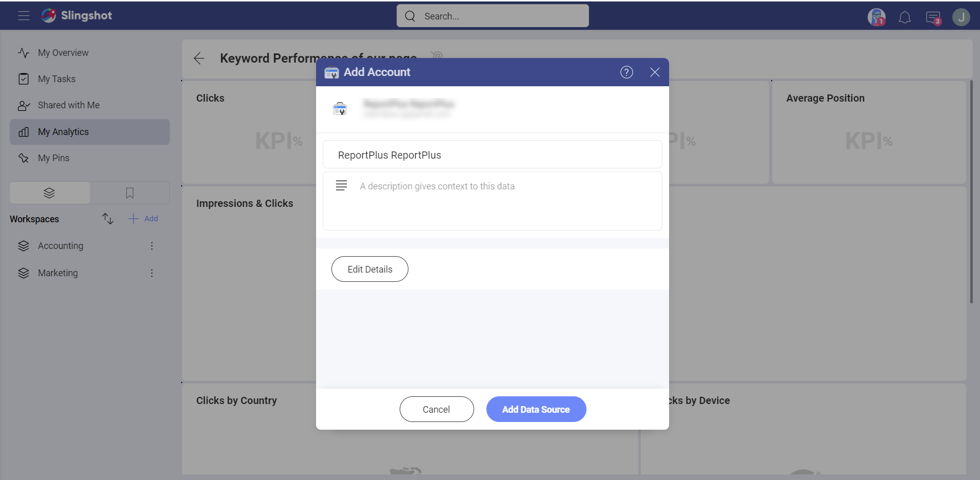Screen dimensions: 980x480
Task: Switch to the workspaces layers tab
Action: click(x=50, y=193)
